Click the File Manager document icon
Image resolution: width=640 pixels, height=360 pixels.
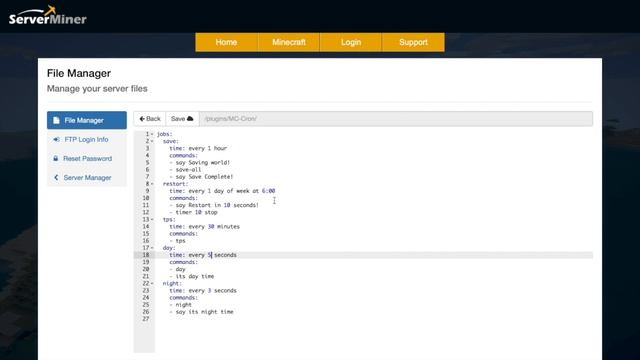click(x=56, y=120)
